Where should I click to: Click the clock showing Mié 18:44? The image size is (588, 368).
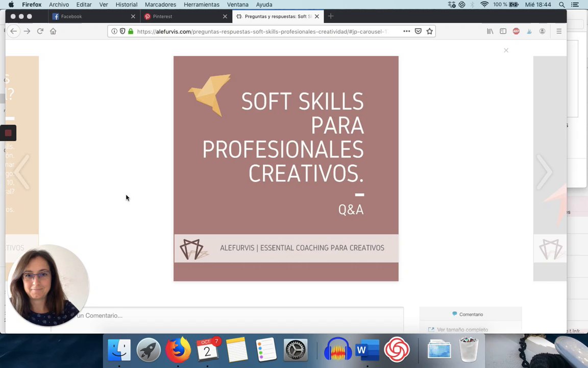pyautogui.click(x=538, y=5)
